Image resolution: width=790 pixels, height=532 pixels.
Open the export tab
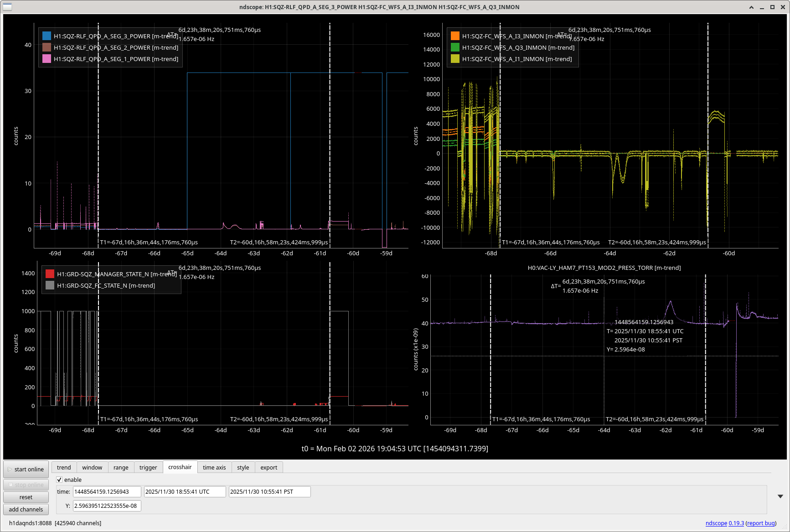[268, 467]
